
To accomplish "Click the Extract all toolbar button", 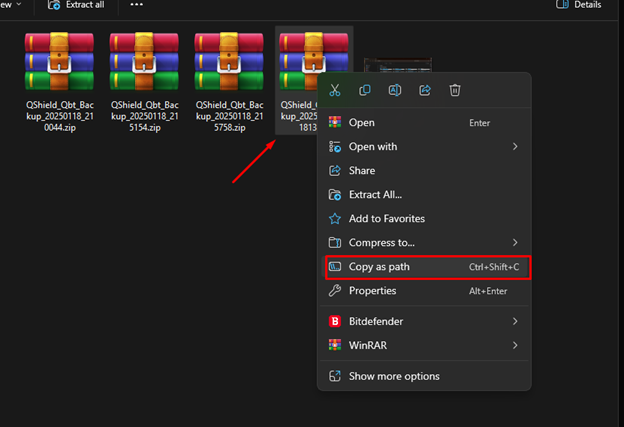I will 76,5.
